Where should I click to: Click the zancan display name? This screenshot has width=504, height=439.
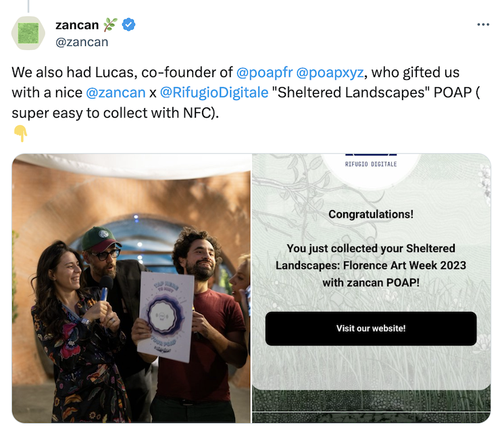77,25
